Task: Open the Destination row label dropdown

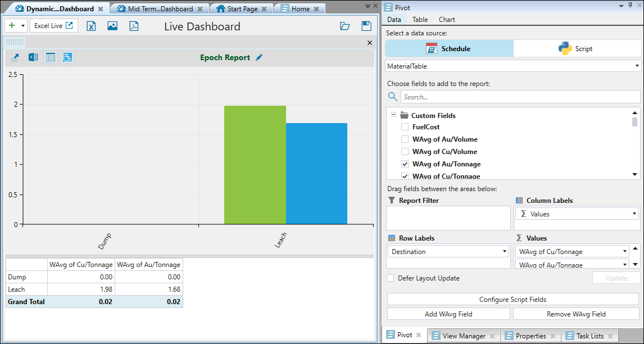Action: pos(505,252)
